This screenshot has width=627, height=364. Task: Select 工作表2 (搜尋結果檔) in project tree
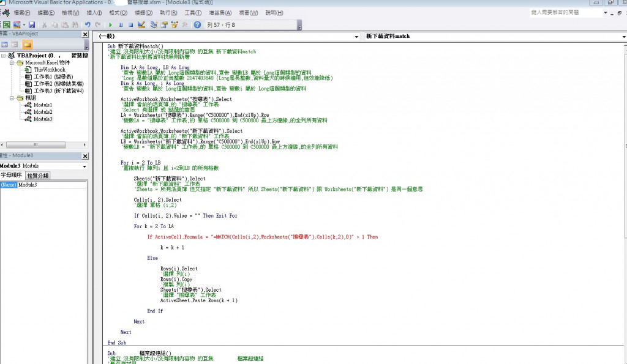tap(59, 84)
